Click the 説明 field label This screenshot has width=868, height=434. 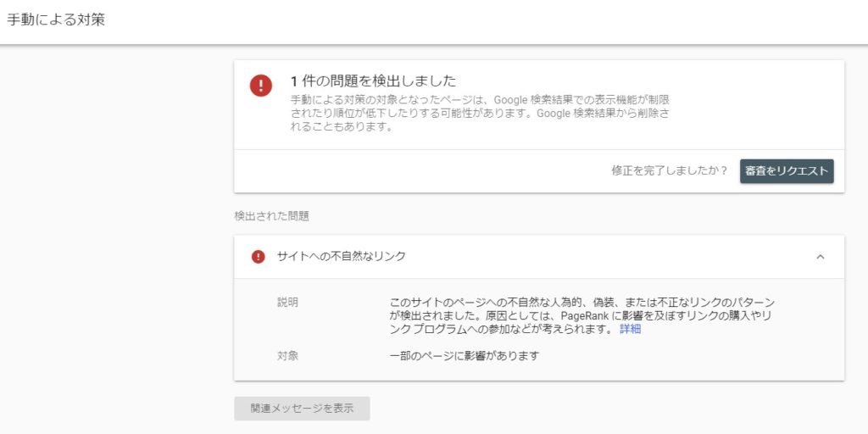pos(287,303)
